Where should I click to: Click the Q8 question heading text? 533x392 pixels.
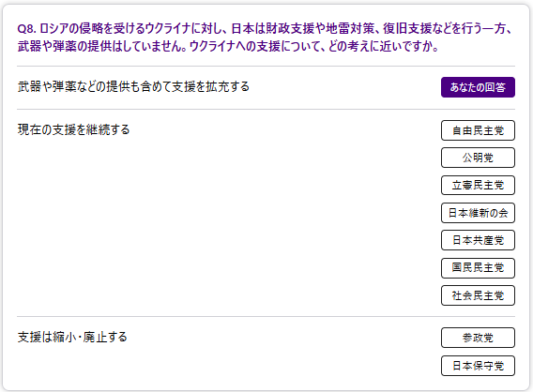[x=265, y=38]
